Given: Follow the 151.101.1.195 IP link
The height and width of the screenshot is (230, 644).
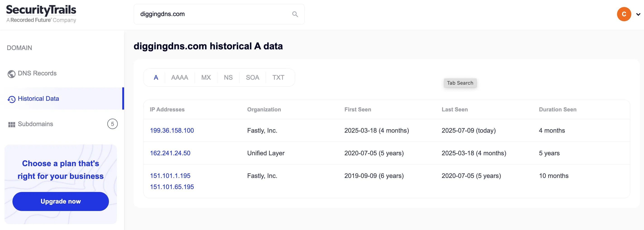Looking at the screenshot, I should click(170, 176).
